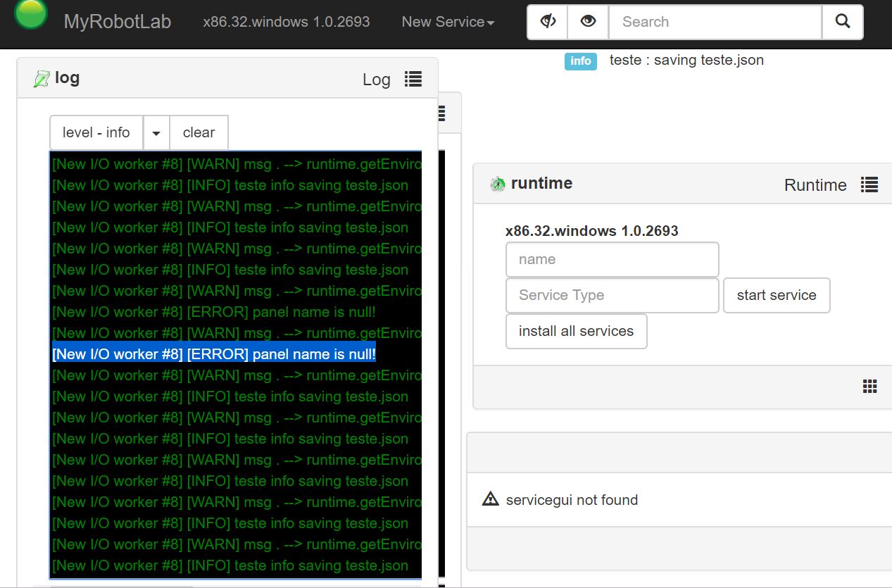Select the 'teste : saving teste.json' status message
This screenshot has height=588, width=892.
coord(686,60)
